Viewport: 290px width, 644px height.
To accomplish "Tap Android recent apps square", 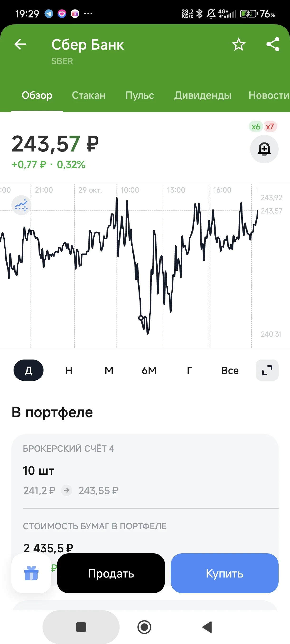I will click(81, 627).
